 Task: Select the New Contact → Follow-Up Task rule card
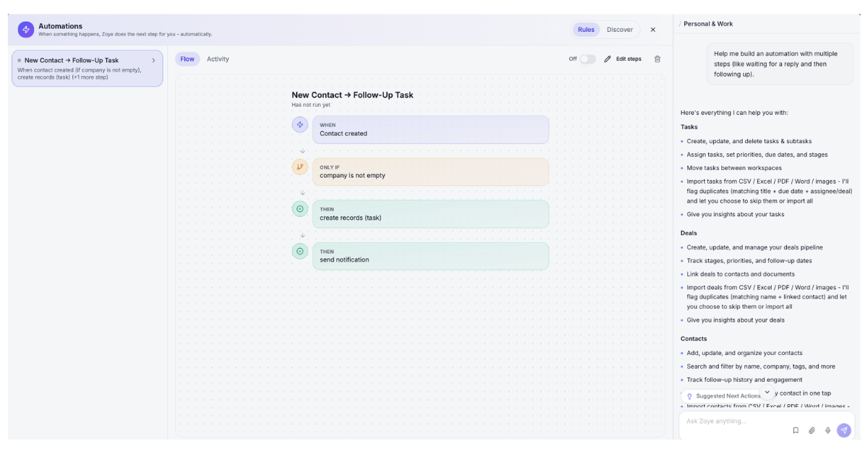coord(87,69)
